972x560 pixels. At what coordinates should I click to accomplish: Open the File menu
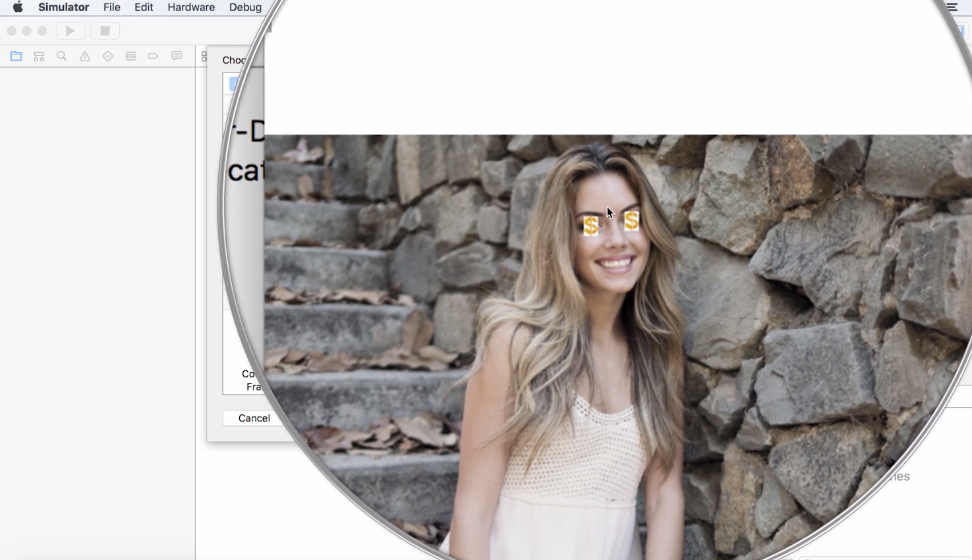click(111, 7)
